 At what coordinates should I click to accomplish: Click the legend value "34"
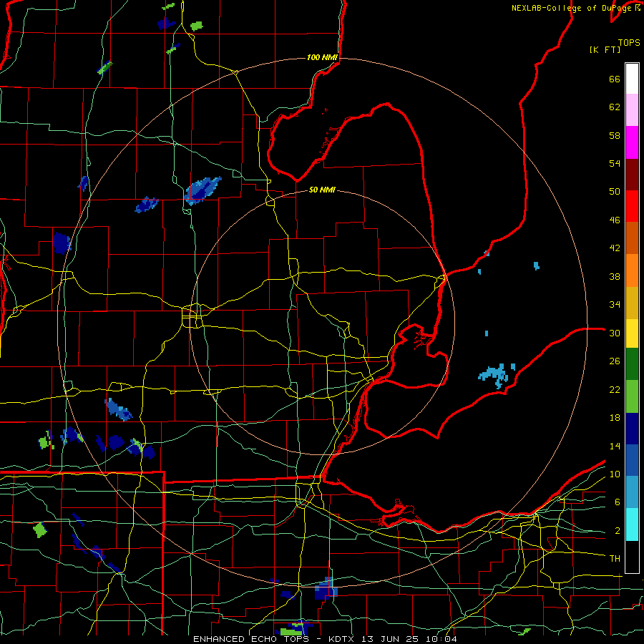coord(615,305)
